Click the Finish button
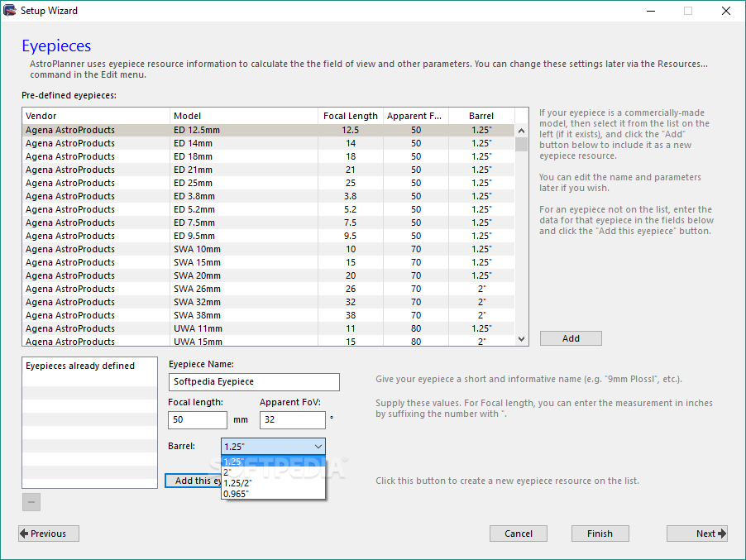Viewport: 746px width, 560px height. pyautogui.click(x=600, y=534)
